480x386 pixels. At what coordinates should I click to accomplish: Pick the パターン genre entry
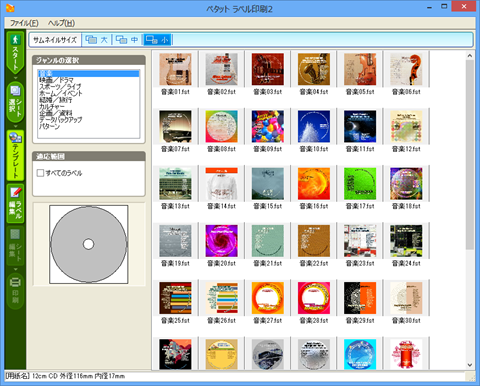[49, 126]
